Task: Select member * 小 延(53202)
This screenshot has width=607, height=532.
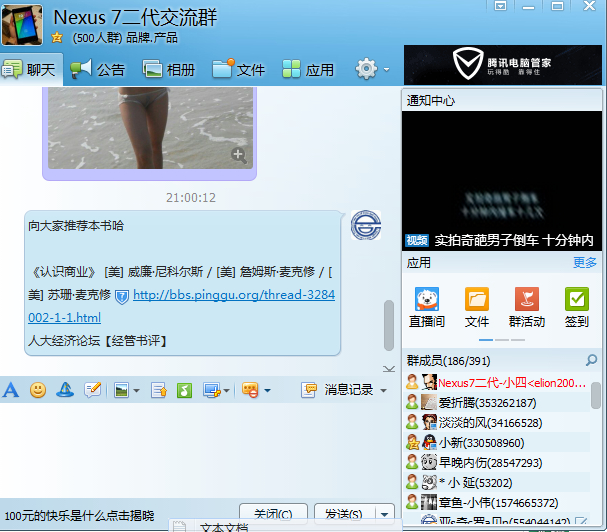Action: (x=497, y=483)
